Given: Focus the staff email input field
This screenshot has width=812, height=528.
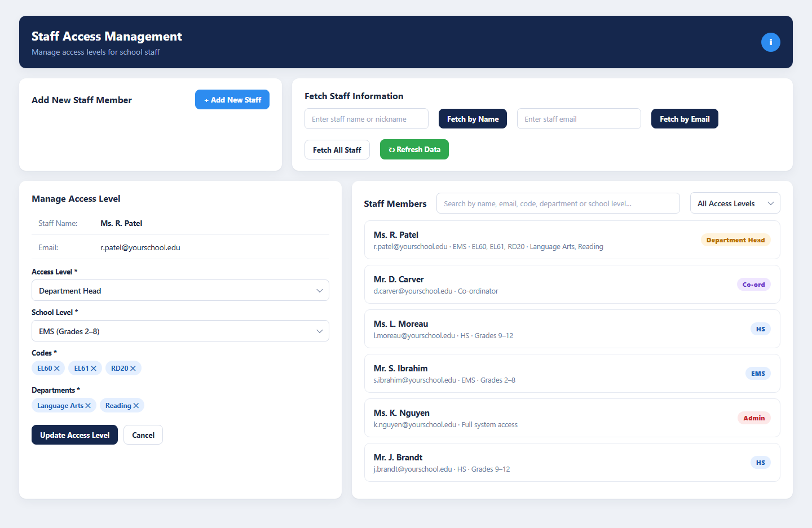Looking at the screenshot, I should (579, 119).
